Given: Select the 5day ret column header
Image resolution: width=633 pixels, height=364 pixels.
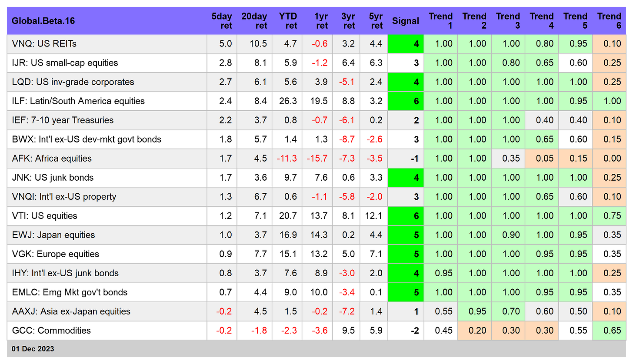Looking at the screenshot, I should pyautogui.click(x=222, y=21).
